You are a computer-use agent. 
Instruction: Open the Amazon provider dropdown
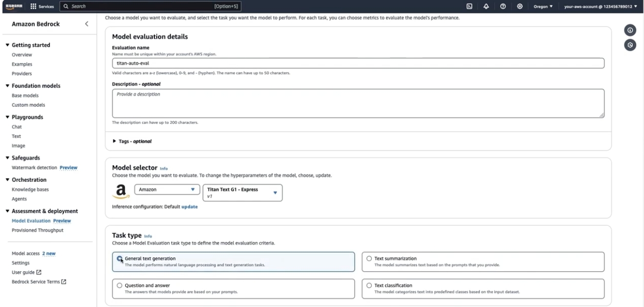(x=167, y=189)
